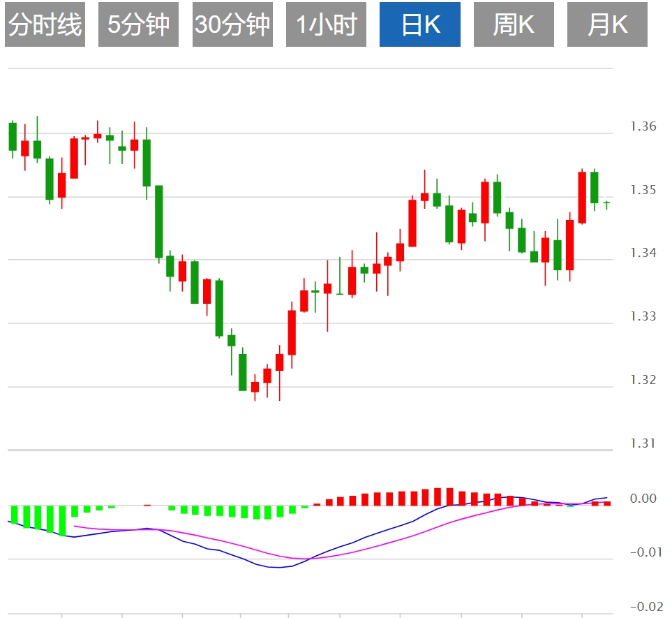Select the 30分钟 interval tab
This screenshot has width=672, height=618.
click(x=232, y=24)
